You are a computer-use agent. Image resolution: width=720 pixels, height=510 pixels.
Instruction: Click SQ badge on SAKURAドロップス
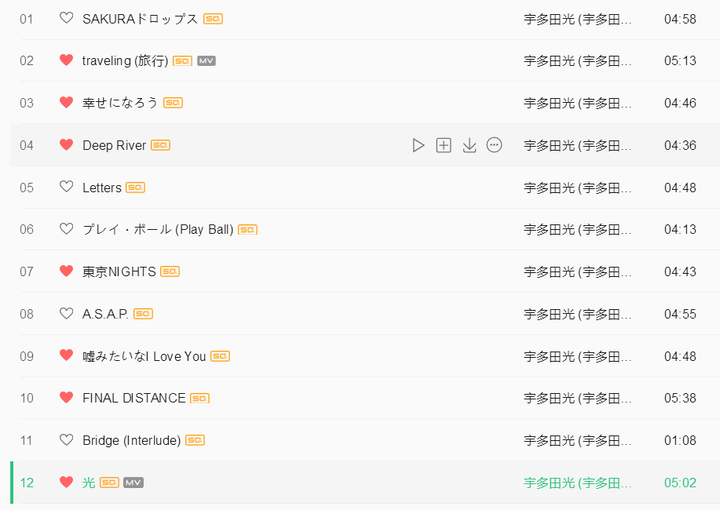pyautogui.click(x=213, y=19)
